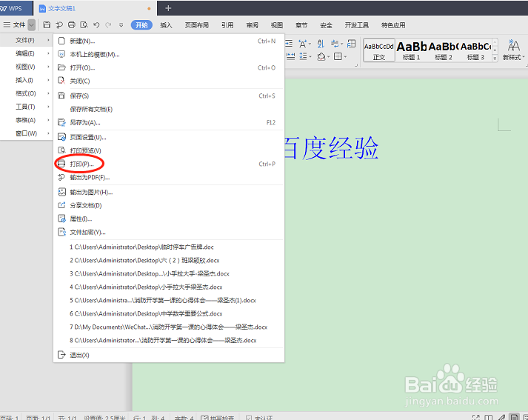Screen dimensions: 528x420
Task: Choose 文件加密(Y) menu item
Action: 168,232
